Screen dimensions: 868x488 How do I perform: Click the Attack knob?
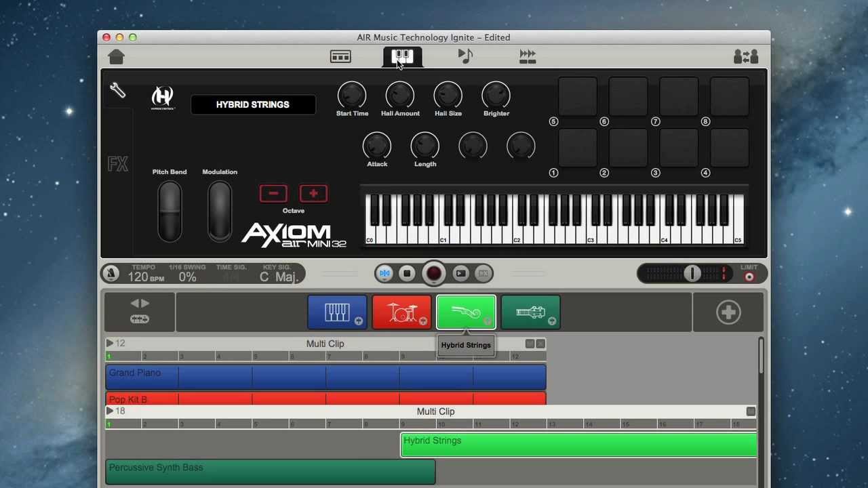377,146
